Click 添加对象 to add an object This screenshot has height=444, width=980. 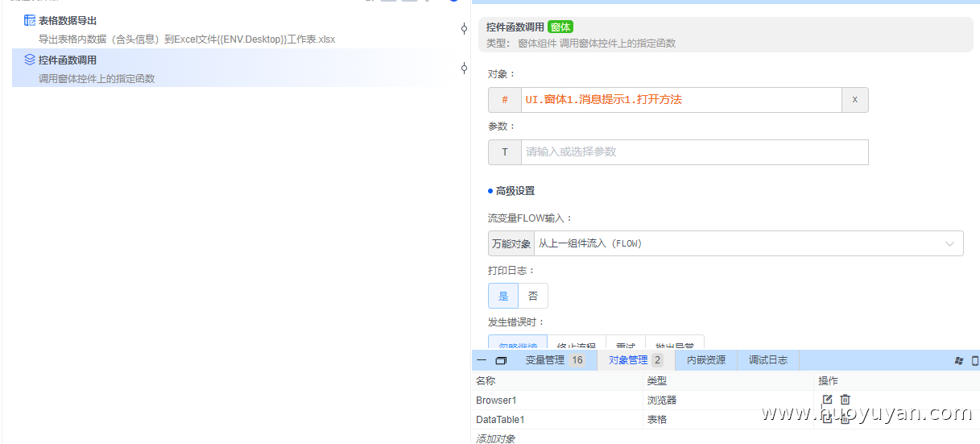(495, 438)
